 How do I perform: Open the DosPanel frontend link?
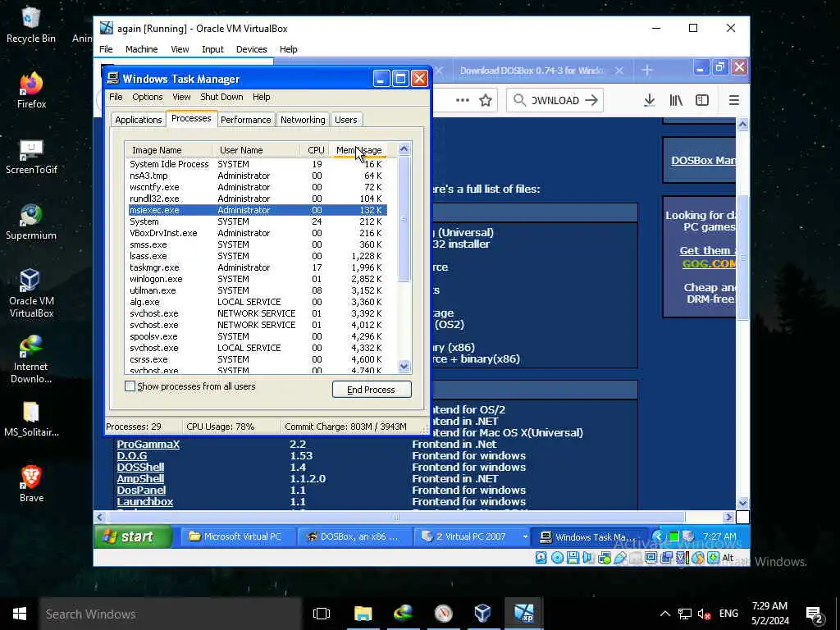[x=141, y=491]
